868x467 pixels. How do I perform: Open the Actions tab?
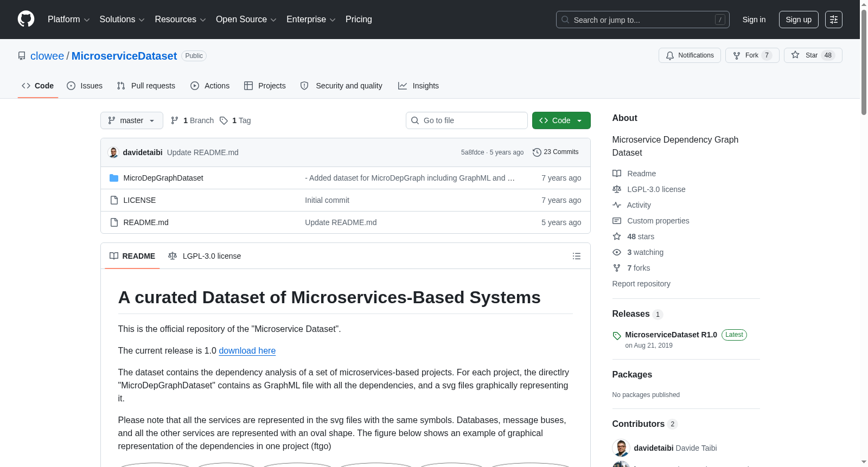coord(210,86)
